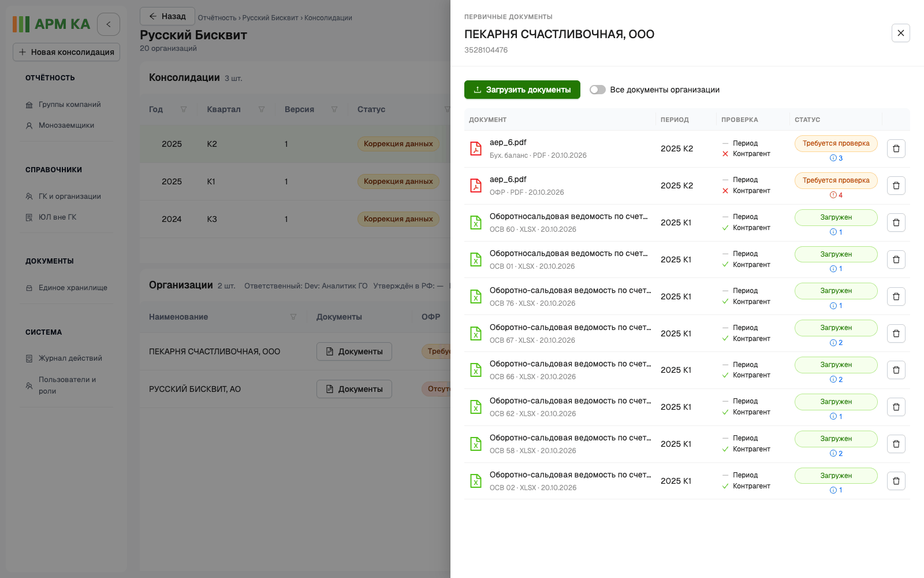Open PDF icon of Бух. баланс aep_6.pdf
The height and width of the screenshot is (578, 924).
pyautogui.click(x=476, y=149)
